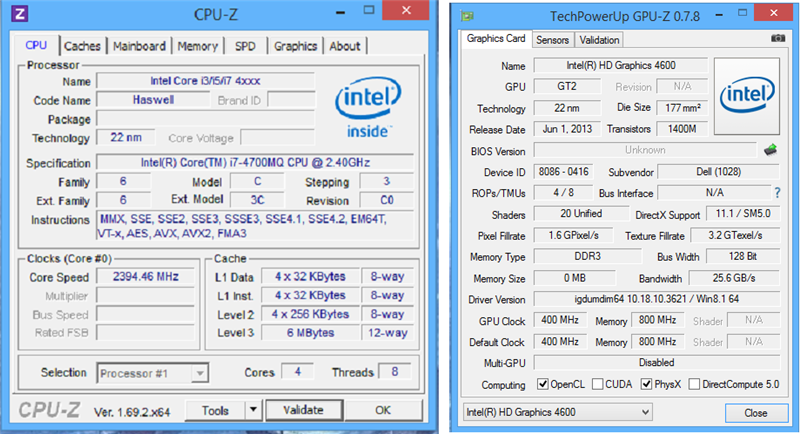This screenshot has width=800, height=434.
Task: Toggle the PhysX checkbox
Action: 646,384
